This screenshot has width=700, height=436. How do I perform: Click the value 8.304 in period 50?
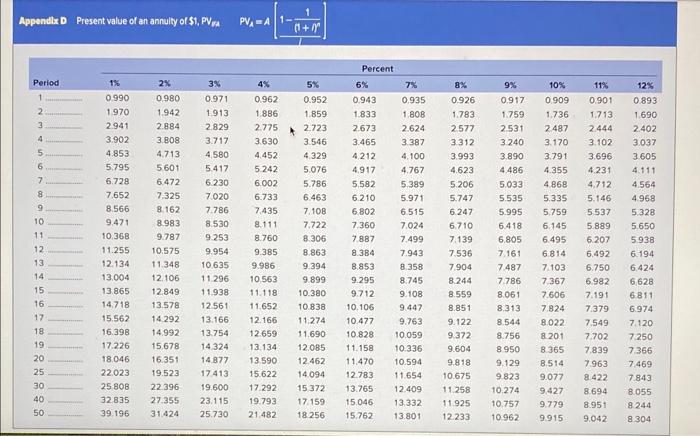[639, 419]
